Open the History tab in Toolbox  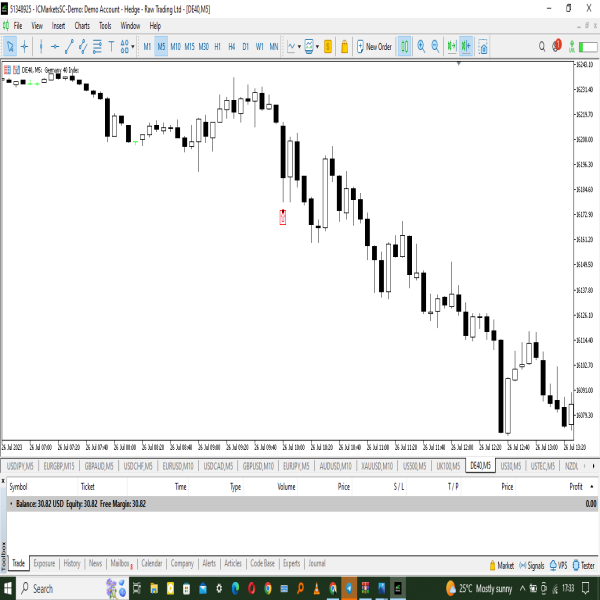(72, 564)
